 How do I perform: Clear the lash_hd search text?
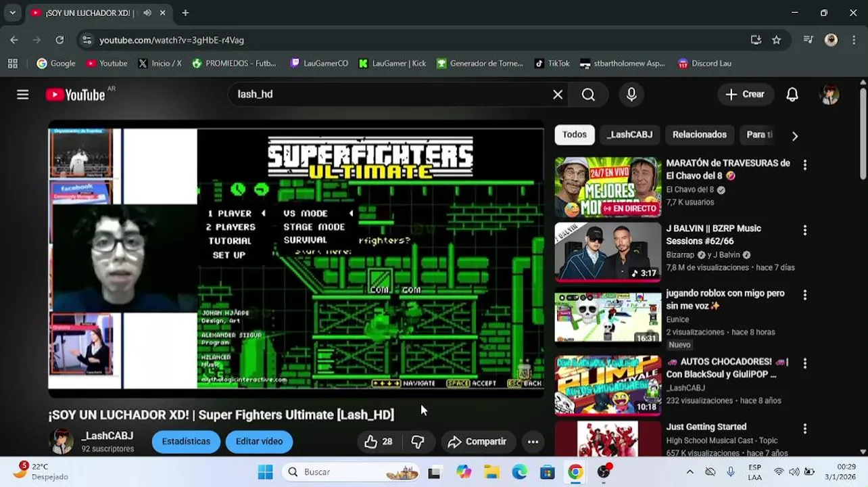point(558,95)
